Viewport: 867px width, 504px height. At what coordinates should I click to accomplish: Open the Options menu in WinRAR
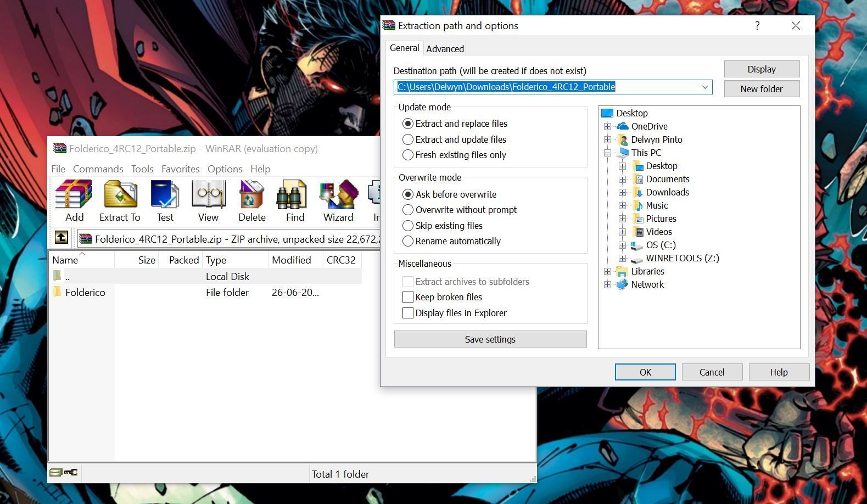coord(225,169)
